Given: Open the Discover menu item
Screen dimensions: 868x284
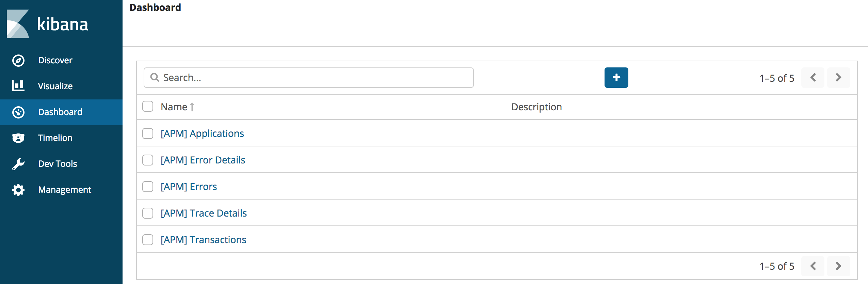Looking at the screenshot, I should (55, 60).
